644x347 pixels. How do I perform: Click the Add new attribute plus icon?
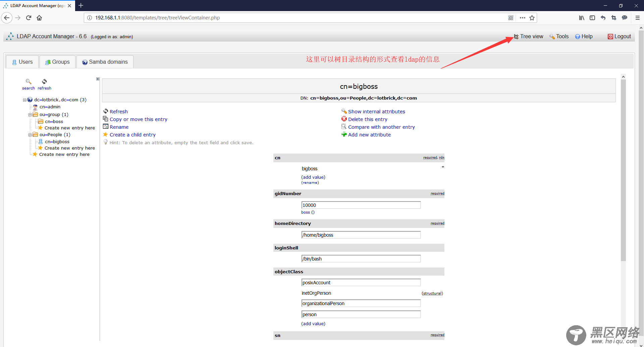tap(344, 134)
